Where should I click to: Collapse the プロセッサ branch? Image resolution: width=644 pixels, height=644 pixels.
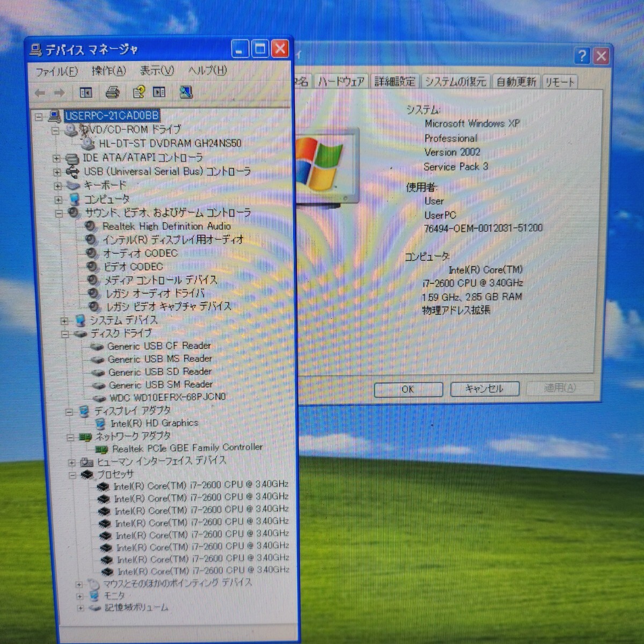[72, 475]
